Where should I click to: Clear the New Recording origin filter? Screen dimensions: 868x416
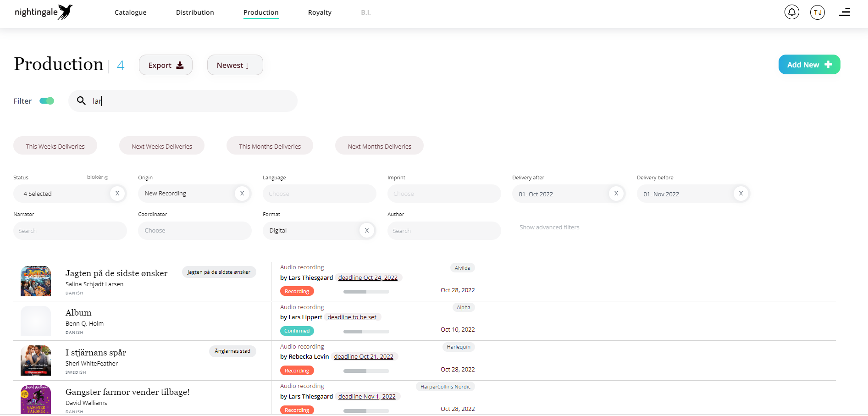click(242, 194)
